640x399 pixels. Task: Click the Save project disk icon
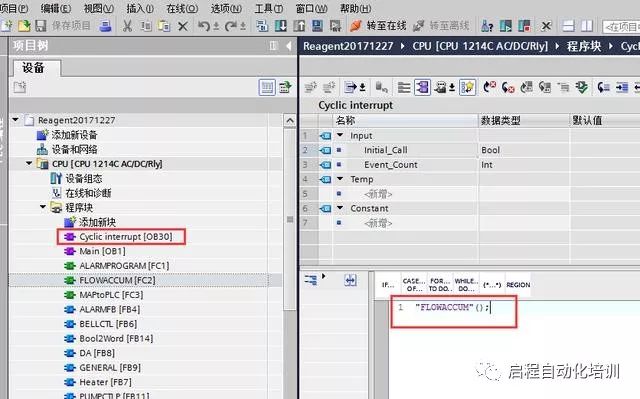pos(40,26)
